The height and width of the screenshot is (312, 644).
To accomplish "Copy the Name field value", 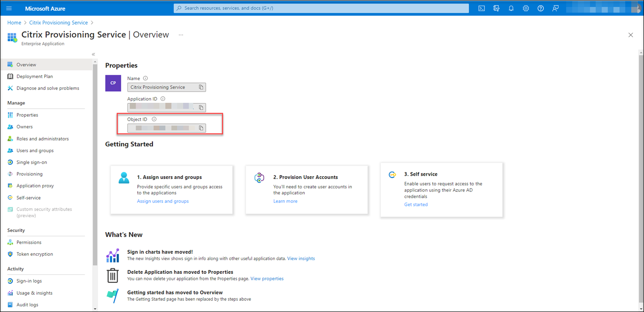I will (201, 87).
